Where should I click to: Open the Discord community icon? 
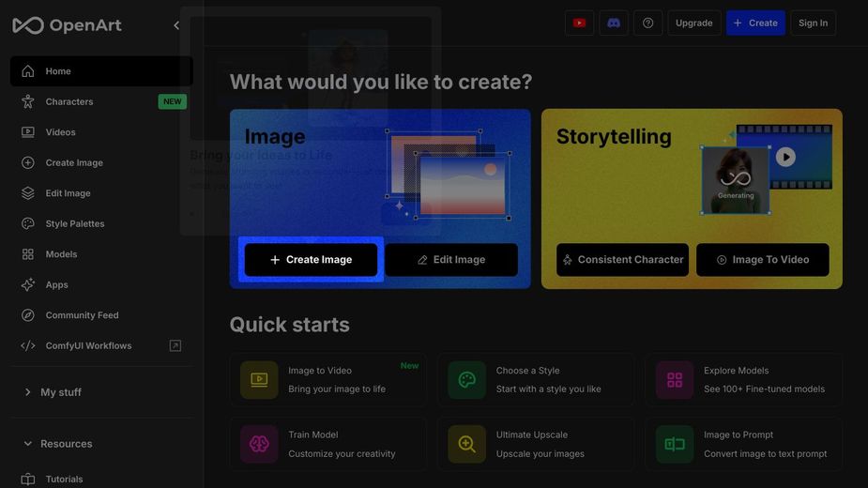click(614, 23)
